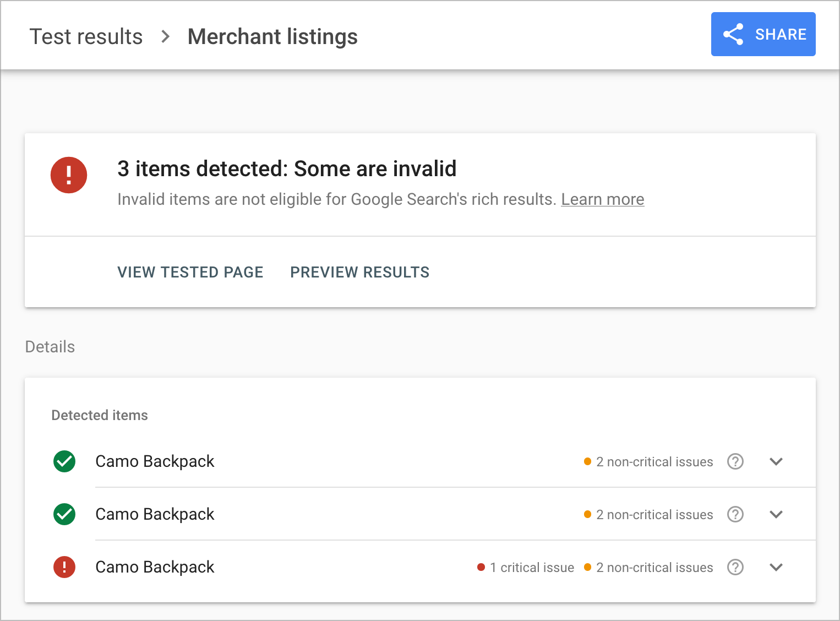Open the Learn more link
The height and width of the screenshot is (621, 840).
(x=603, y=199)
